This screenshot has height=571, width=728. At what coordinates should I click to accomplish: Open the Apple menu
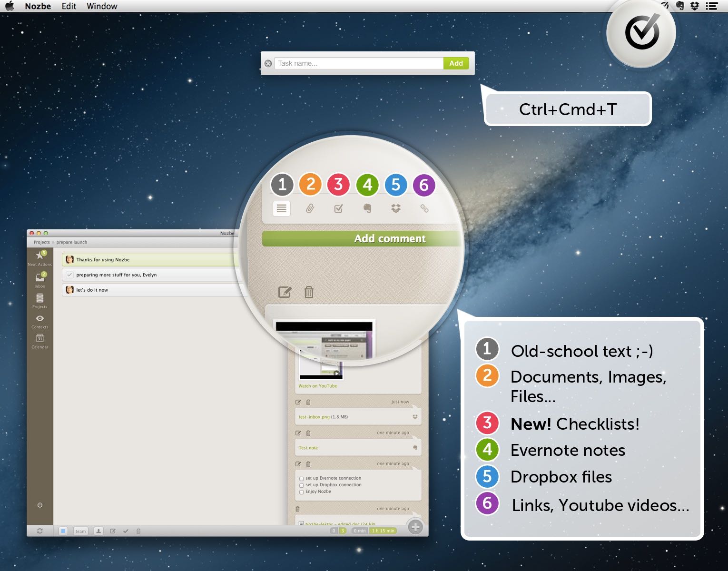coord(10,6)
